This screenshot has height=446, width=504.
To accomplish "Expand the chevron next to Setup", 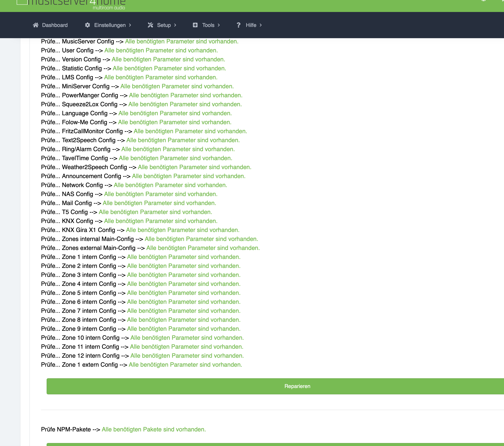I will pyautogui.click(x=175, y=25).
